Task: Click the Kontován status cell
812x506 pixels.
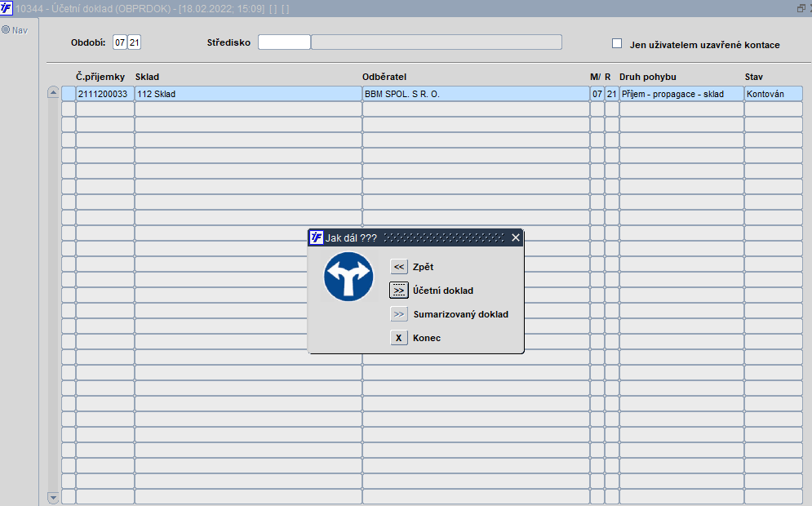Action: click(774, 94)
